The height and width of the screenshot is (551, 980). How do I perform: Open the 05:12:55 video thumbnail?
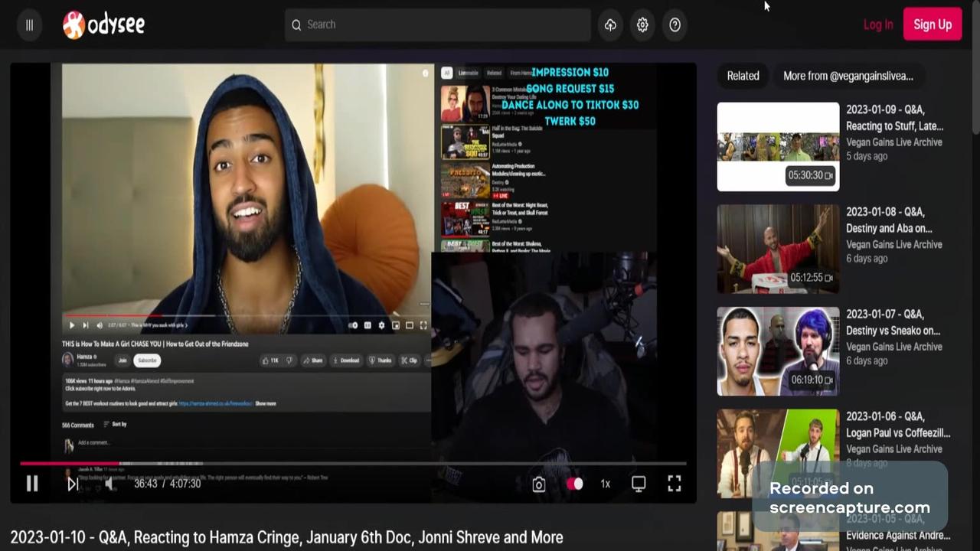pyautogui.click(x=778, y=249)
